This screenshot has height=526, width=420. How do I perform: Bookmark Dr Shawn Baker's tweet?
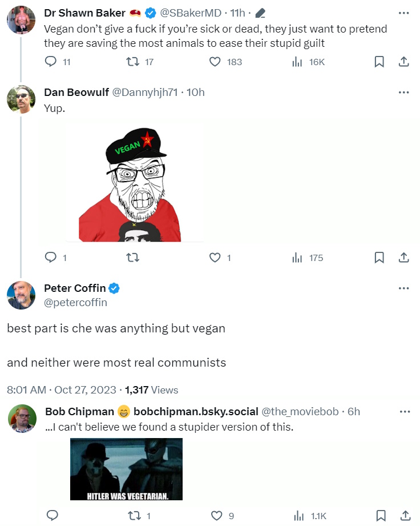tap(379, 62)
